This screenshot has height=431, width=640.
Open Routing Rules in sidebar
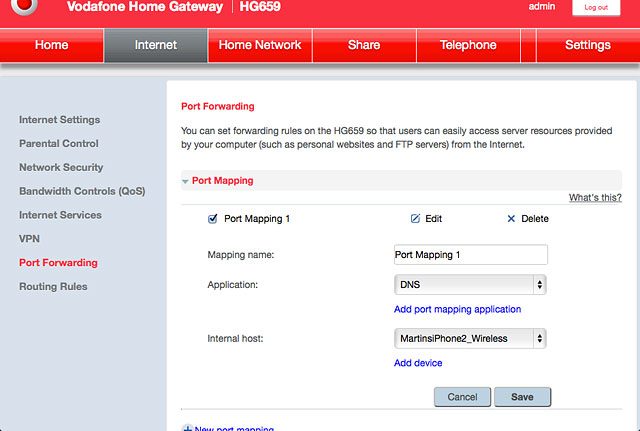coord(53,287)
